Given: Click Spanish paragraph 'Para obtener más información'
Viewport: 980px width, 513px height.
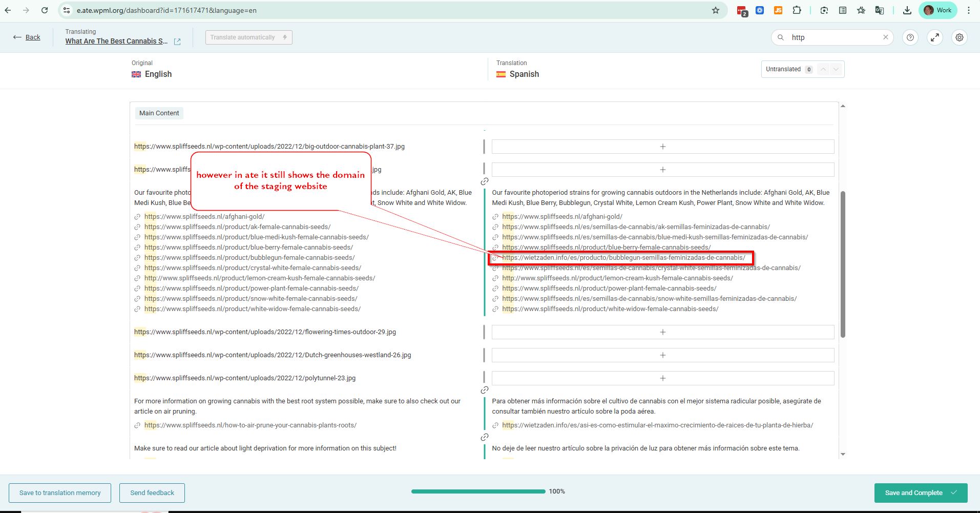Looking at the screenshot, I should [x=656, y=406].
